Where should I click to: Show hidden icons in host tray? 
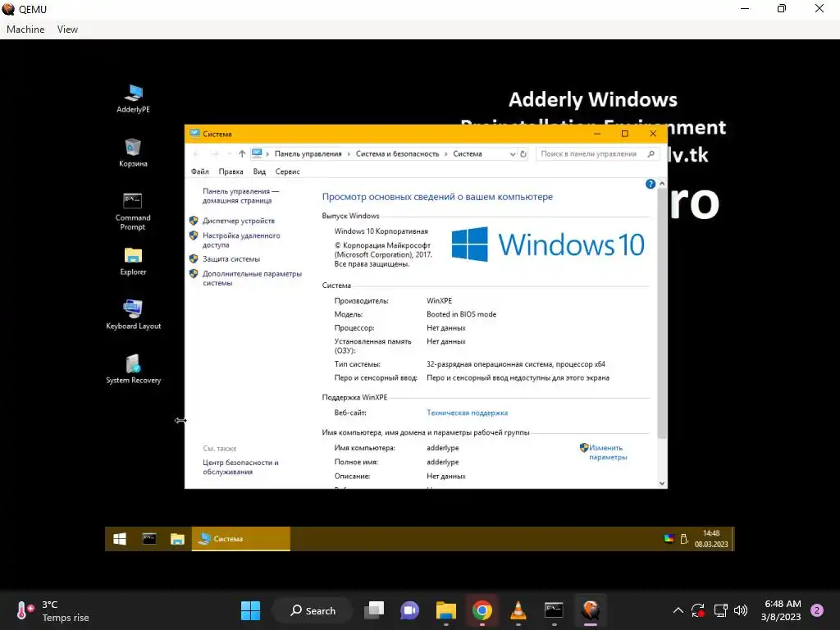click(x=678, y=610)
